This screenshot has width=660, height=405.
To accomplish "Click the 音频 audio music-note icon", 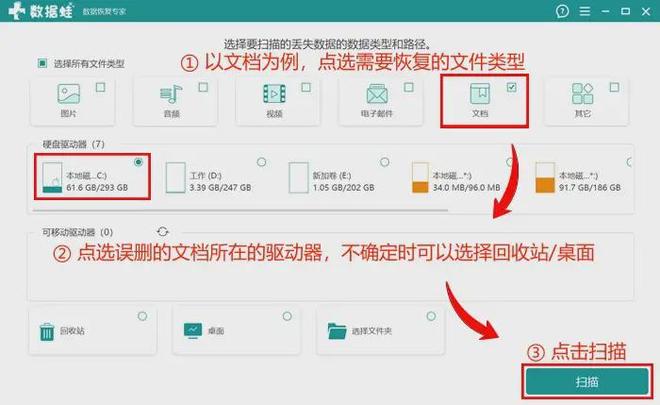I will click(171, 94).
